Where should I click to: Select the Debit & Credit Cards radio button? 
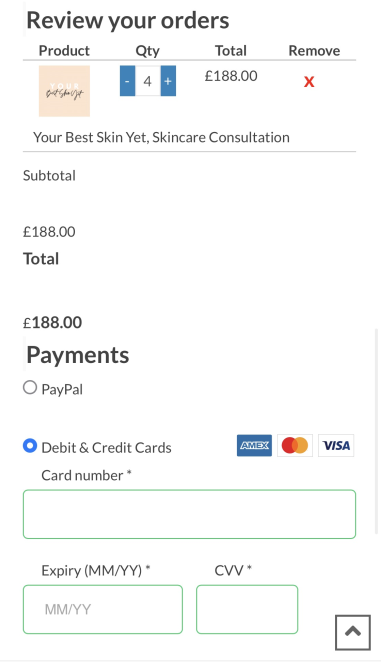click(x=30, y=446)
